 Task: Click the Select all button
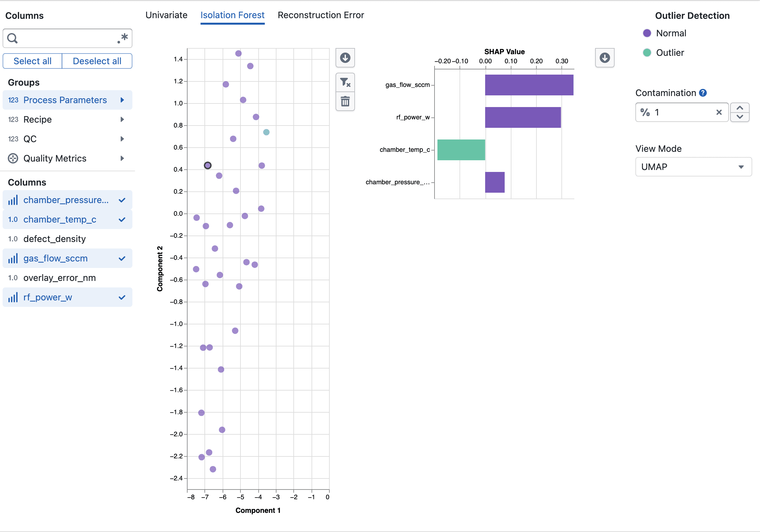(32, 61)
